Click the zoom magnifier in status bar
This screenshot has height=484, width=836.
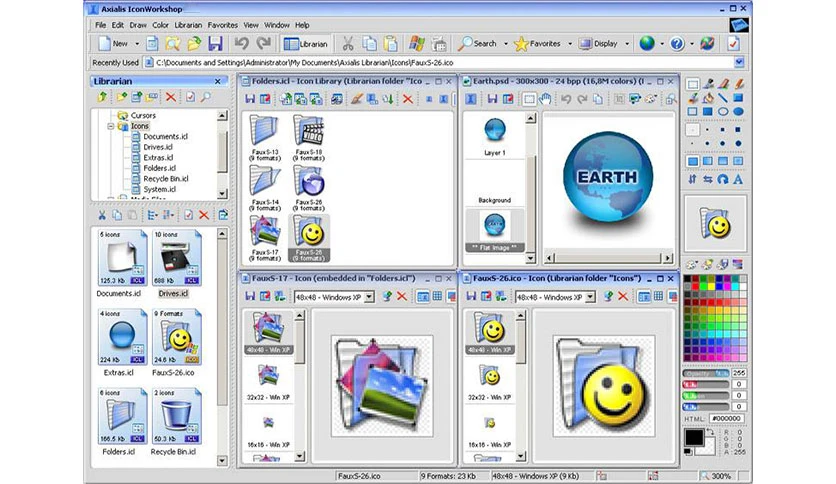[x=705, y=475]
